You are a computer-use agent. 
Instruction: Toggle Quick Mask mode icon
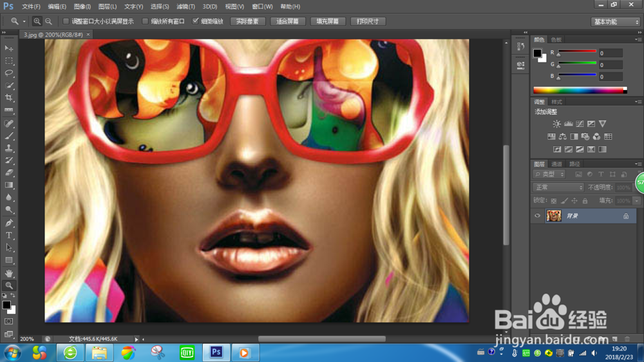tap(8, 321)
